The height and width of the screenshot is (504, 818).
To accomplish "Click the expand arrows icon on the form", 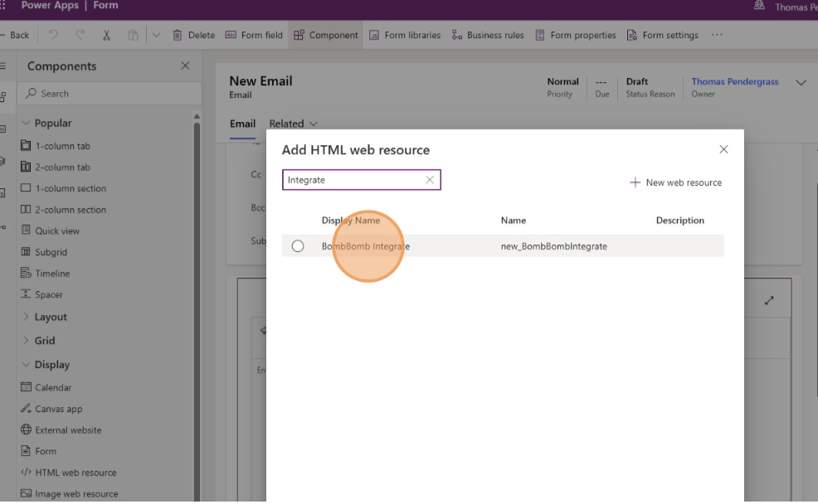I will [769, 301].
